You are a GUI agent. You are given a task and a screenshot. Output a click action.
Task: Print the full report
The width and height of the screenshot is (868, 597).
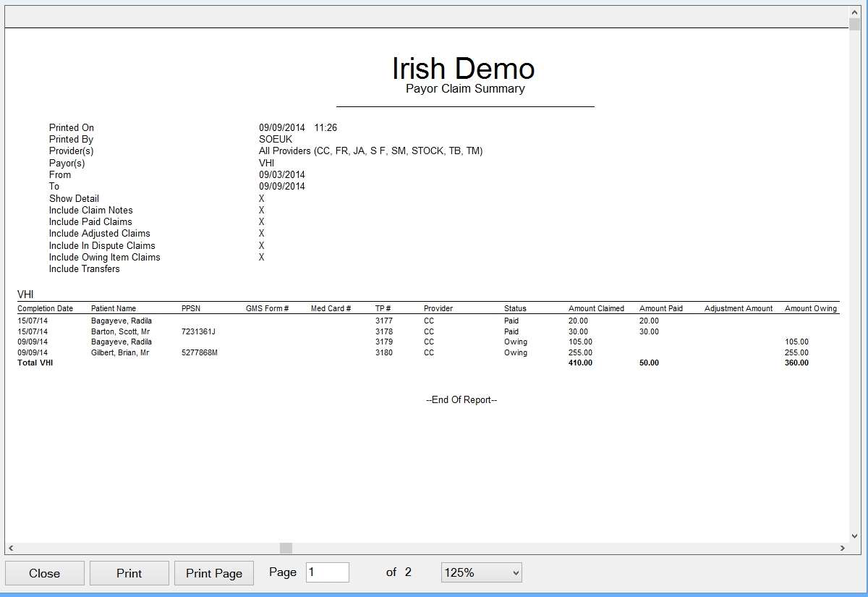point(129,573)
